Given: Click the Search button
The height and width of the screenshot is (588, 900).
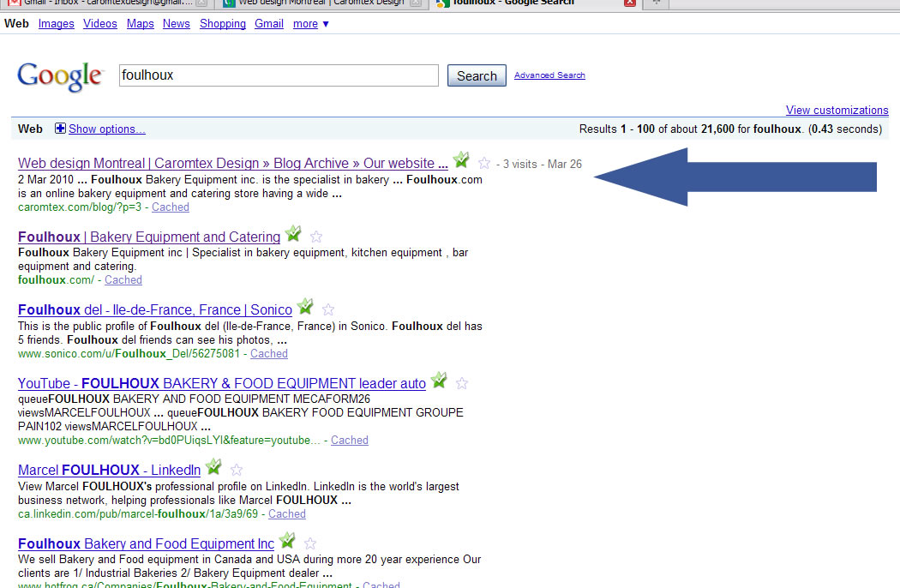Looking at the screenshot, I should coord(477,75).
